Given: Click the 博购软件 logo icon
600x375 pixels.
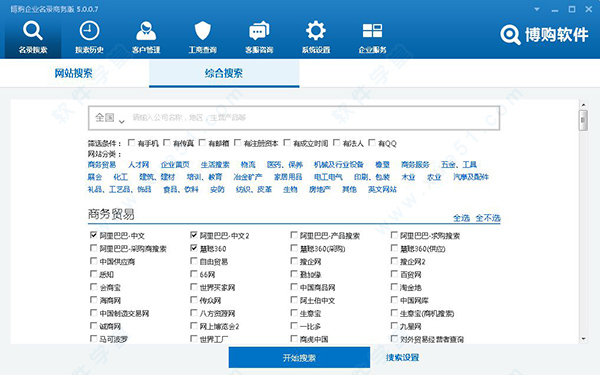Looking at the screenshot, I should click(510, 35).
